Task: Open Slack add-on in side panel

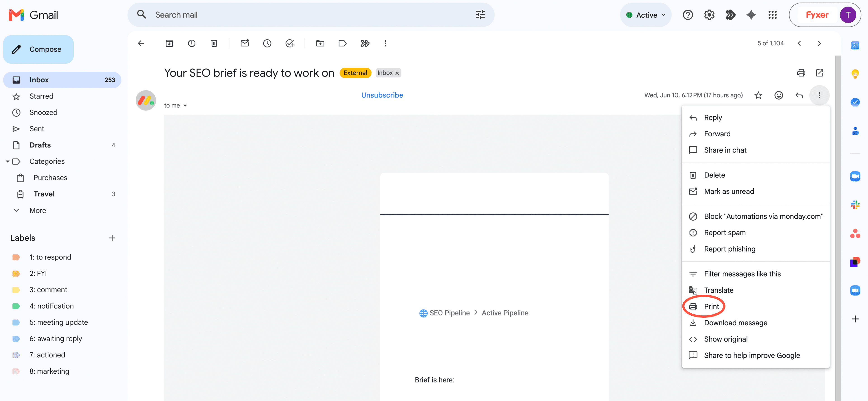Action: (855, 205)
